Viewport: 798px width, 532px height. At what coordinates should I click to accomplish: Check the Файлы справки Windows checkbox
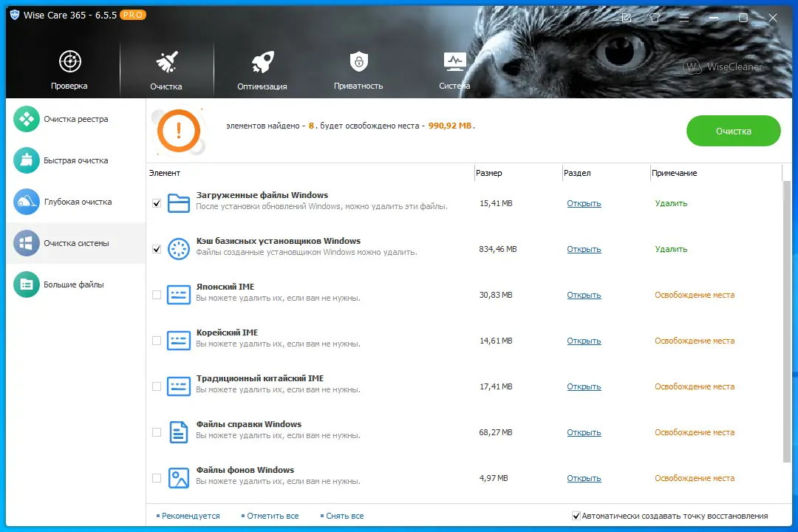(x=157, y=432)
